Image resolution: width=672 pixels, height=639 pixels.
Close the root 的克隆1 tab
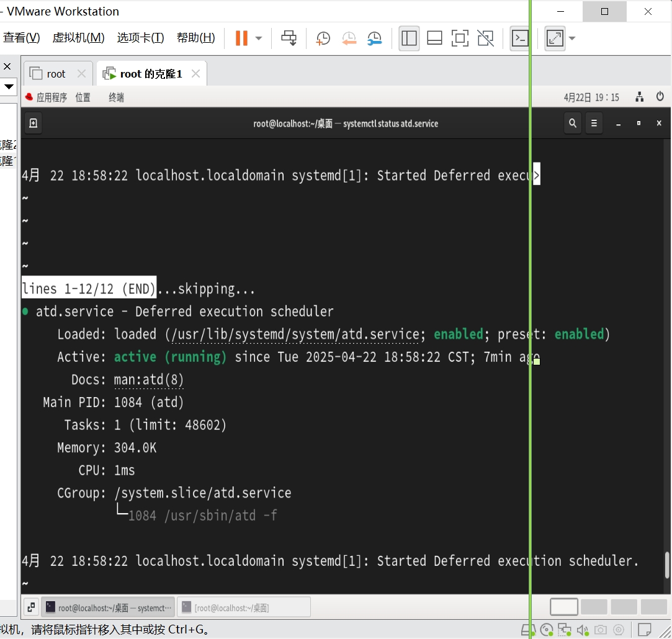(x=195, y=74)
